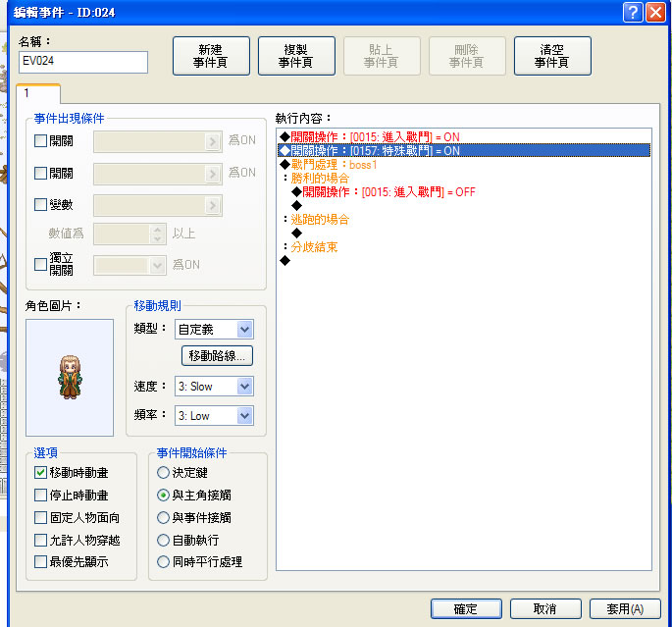The image size is (672, 627).
Task: Select the 決定鍵 trigger radio button
Action: 163,472
